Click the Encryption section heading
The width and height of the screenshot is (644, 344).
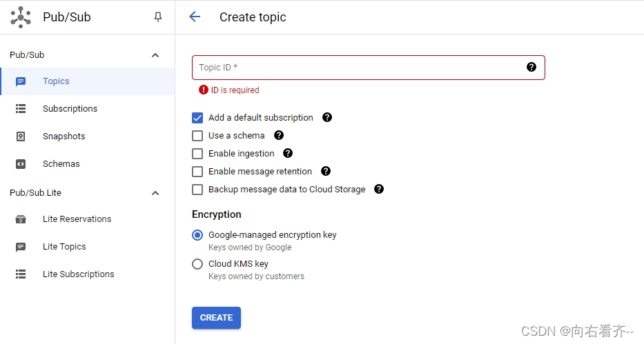click(217, 214)
